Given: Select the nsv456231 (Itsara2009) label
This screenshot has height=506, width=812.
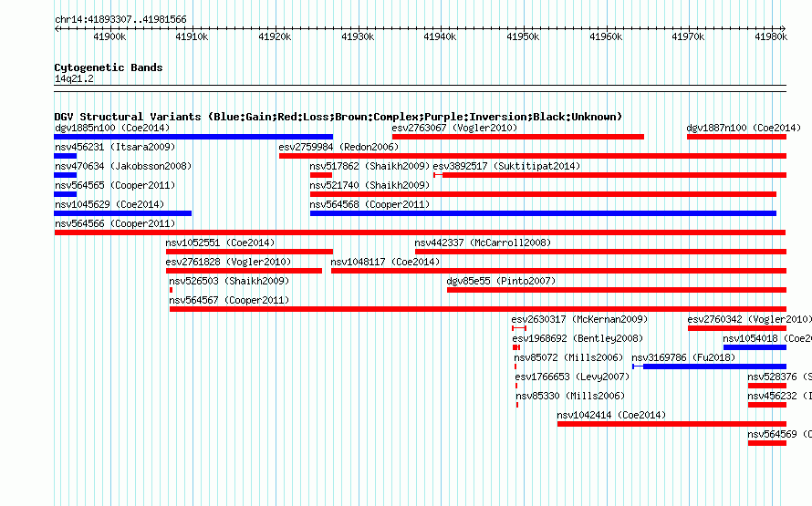Looking at the screenshot, I should click(115, 147).
